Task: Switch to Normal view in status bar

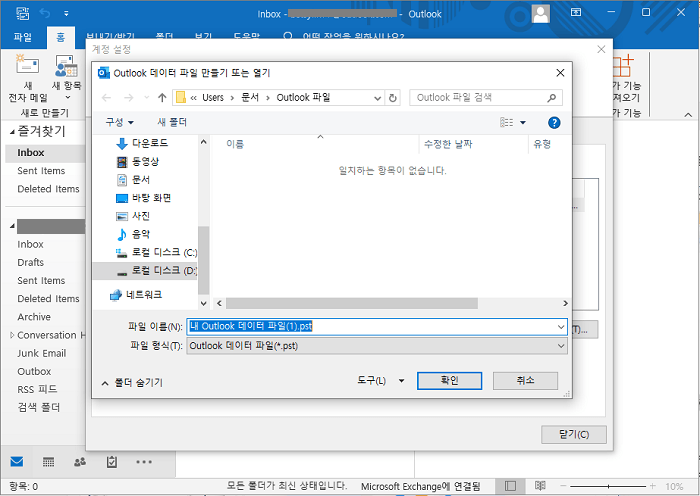Action: tap(510, 486)
